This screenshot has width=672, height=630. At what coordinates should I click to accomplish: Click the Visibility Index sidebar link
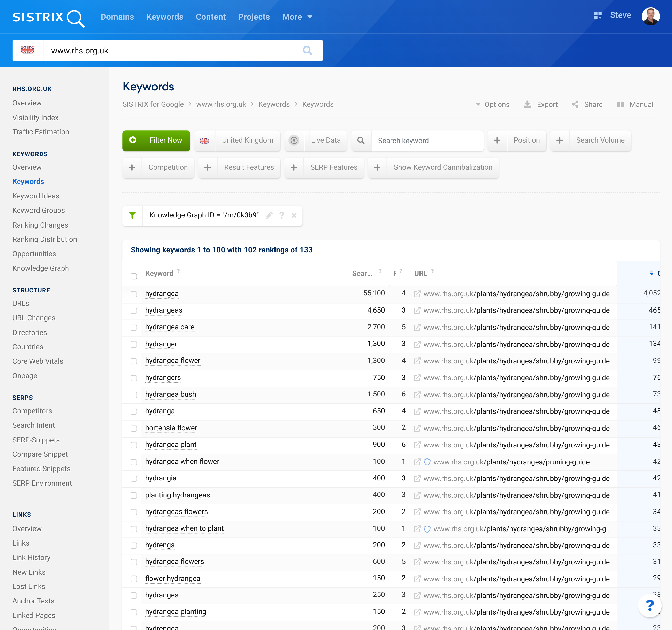point(35,117)
